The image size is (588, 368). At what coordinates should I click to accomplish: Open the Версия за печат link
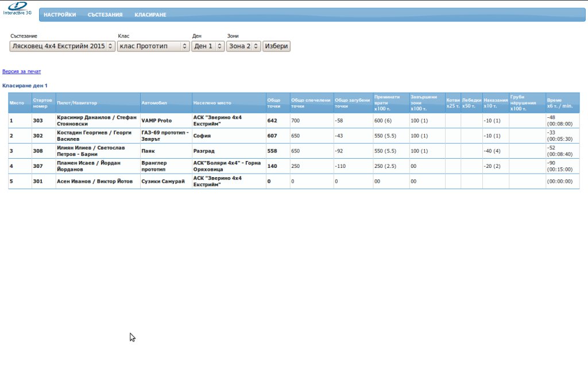click(x=22, y=72)
